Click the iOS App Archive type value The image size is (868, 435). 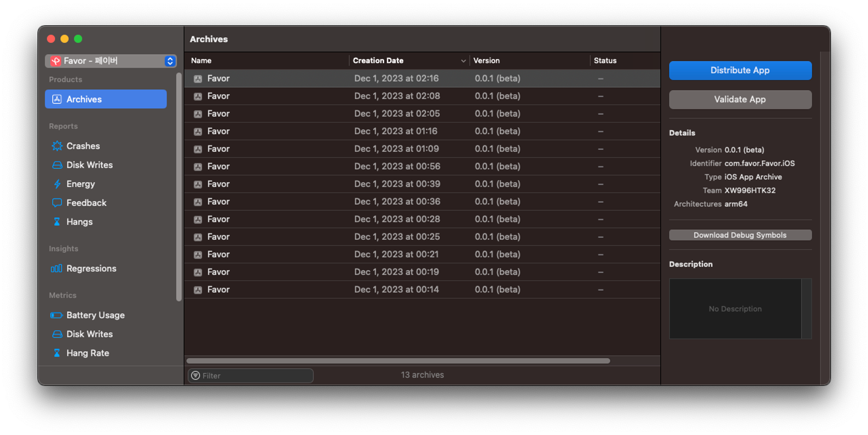tap(753, 177)
